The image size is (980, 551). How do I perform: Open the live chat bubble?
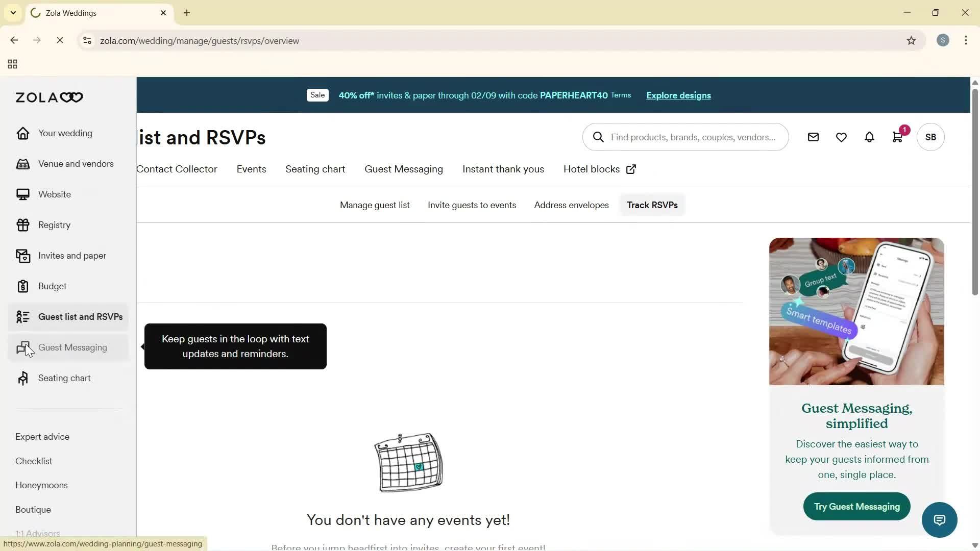coord(939,519)
